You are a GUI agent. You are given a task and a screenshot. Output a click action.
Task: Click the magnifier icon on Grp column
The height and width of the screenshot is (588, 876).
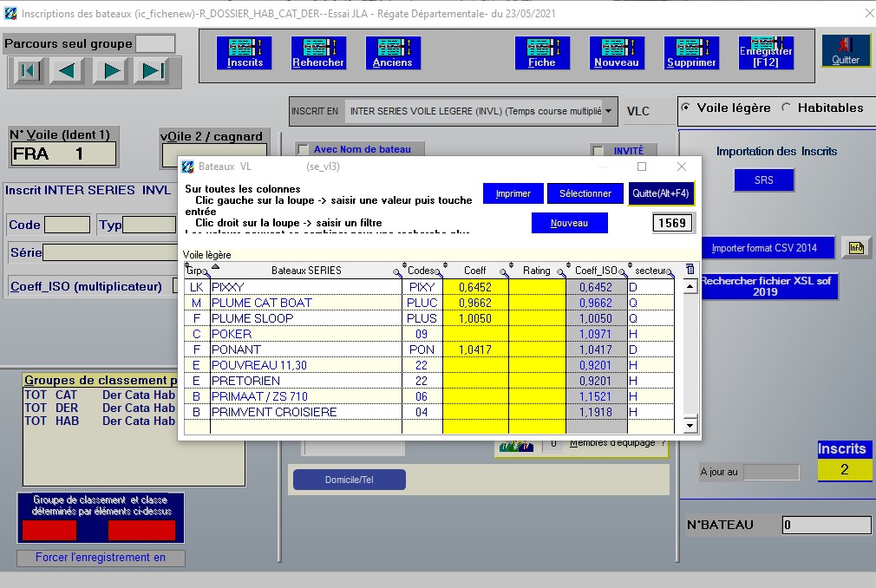click(x=206, y=272)
